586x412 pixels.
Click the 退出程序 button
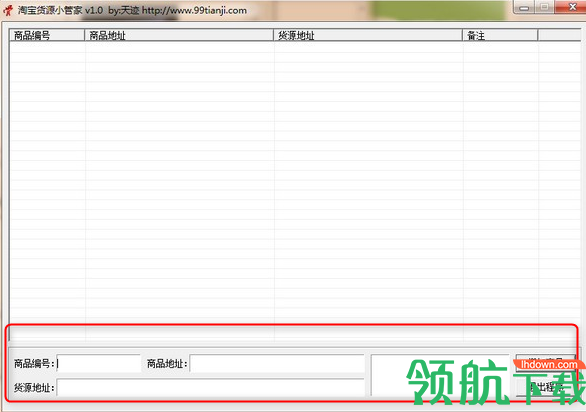[545, 387]
